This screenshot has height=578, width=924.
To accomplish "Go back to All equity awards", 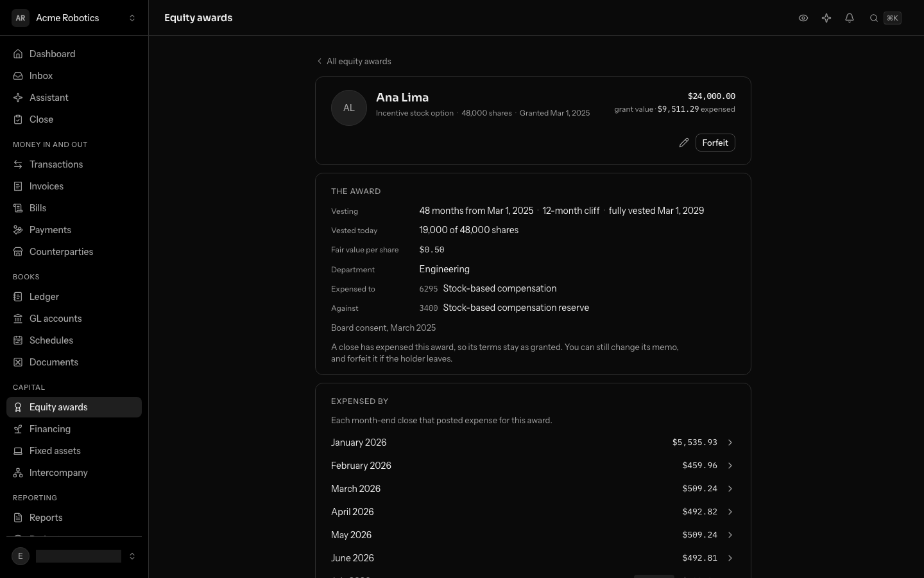I will [x=354, y=61].
